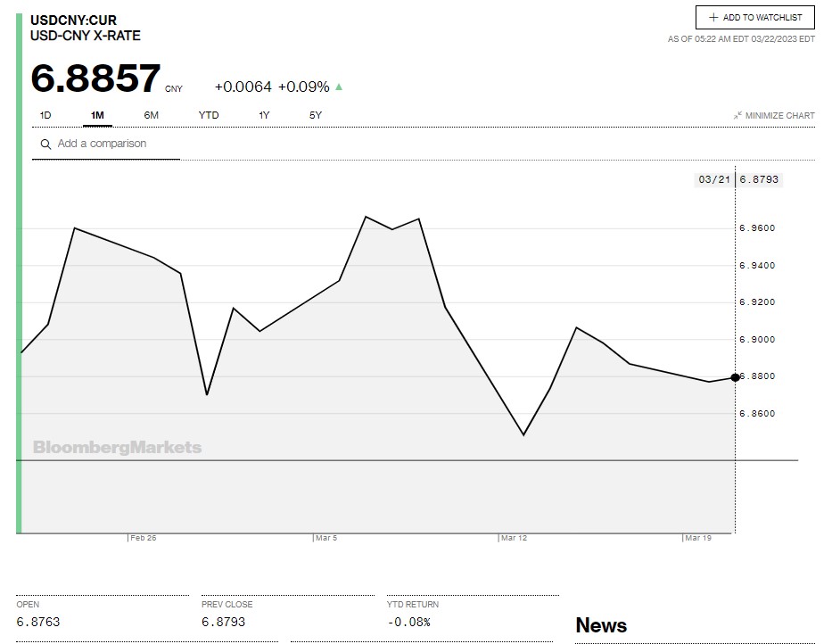832x644 pixels.
Task: Click the black endpoint dot on the chart line
Action: tap(735, 377)
